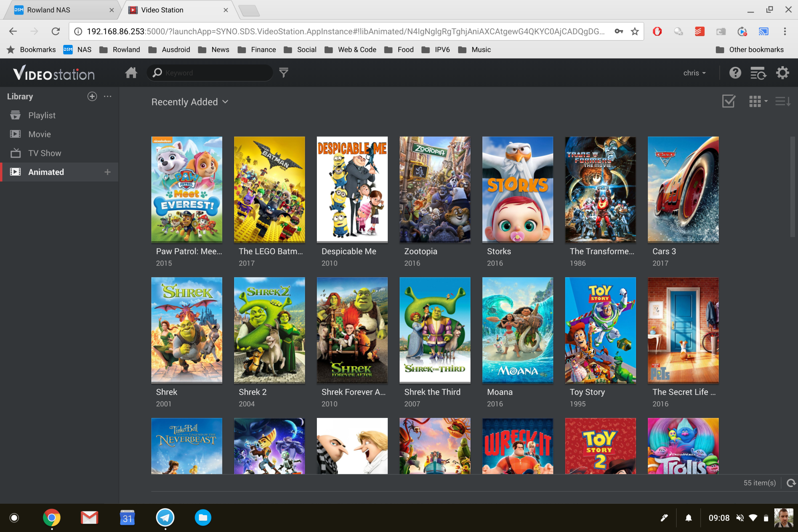Open Paw Patrol: Meet Everest poster
Screen dimensions: 798x532
187,189
